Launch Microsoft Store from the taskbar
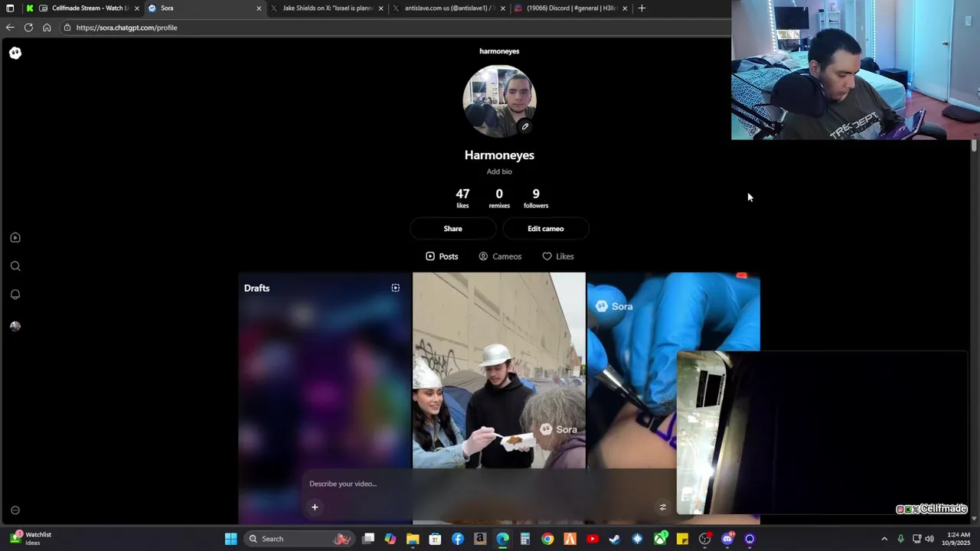The width and height of the screenshot is (980, 551). pyautogui.click(x=435, y=539)
